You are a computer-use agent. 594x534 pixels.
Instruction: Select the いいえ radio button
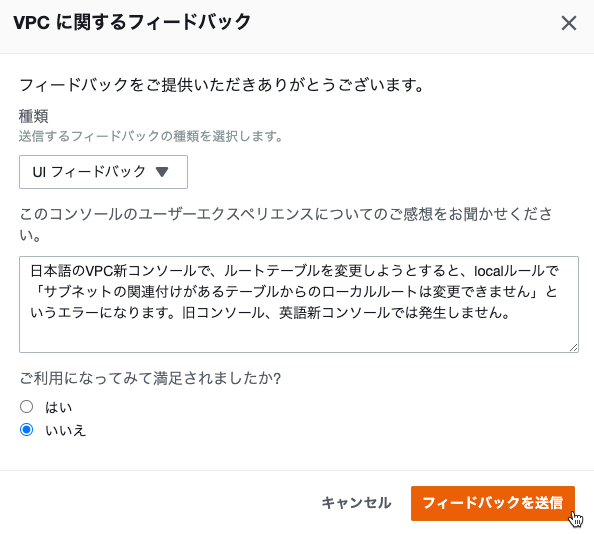point(27,429)
